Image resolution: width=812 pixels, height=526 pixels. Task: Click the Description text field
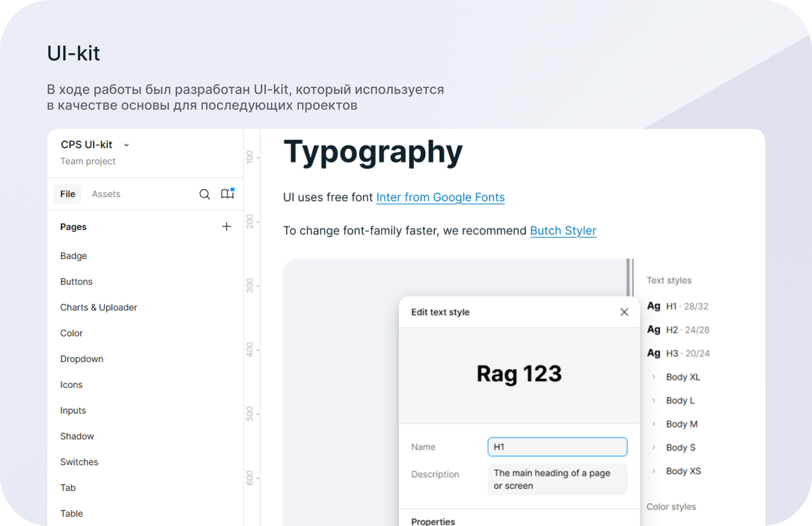[557, 479]
